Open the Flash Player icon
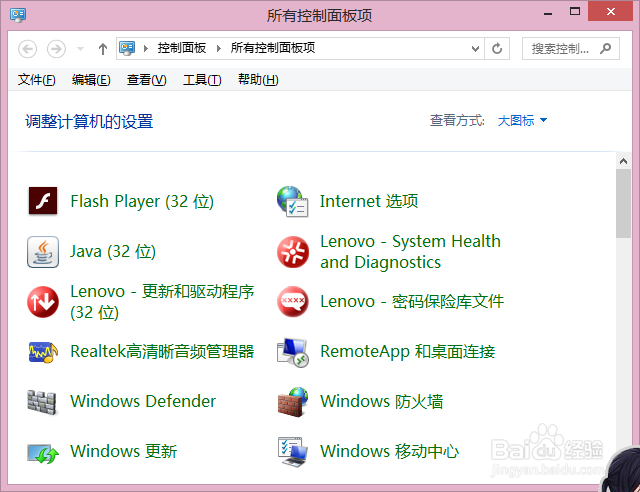 click(43, 201)
